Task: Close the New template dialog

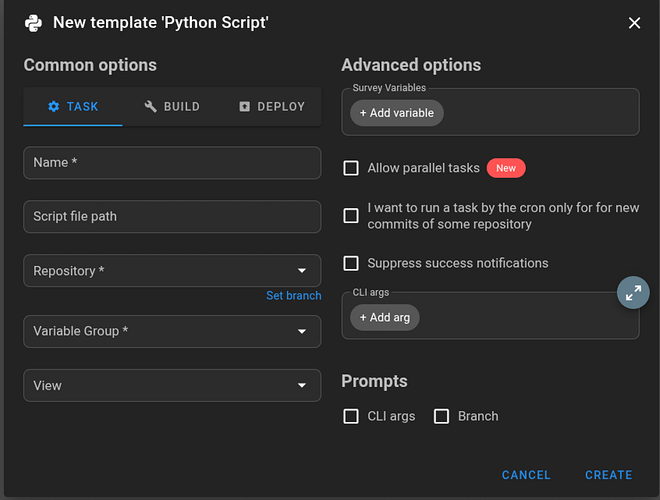Action: [634, 23]
